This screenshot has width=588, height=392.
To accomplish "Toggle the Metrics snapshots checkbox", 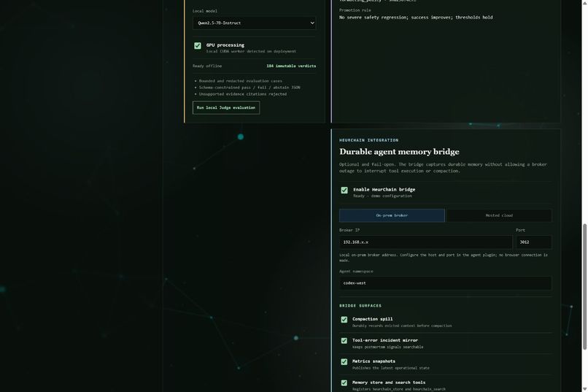I will coord(344,361).
